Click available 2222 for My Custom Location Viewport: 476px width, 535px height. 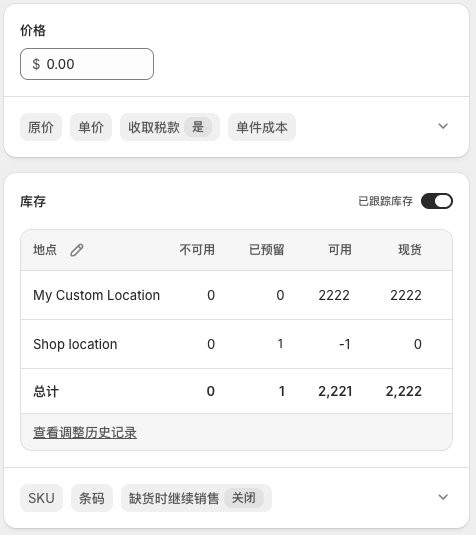point(334,295)
